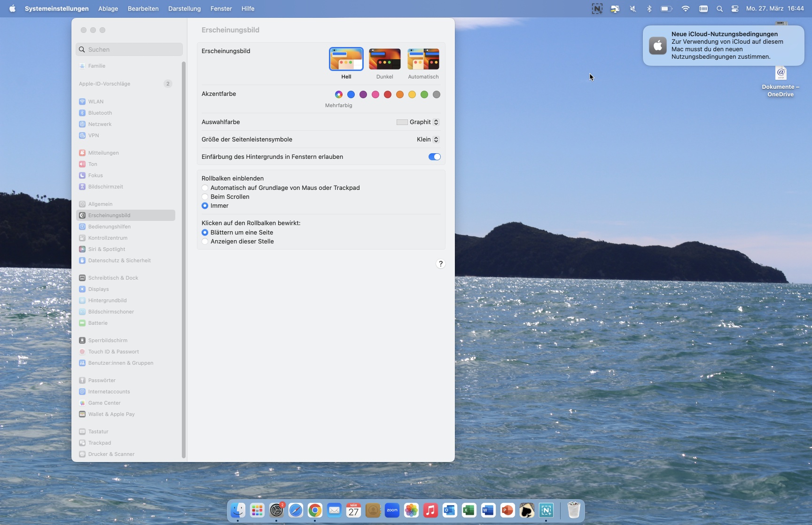Screen dimensions: 812x525
Task: Click the Spotlight search icon in menu bar
Action: [x=719, y=9]
